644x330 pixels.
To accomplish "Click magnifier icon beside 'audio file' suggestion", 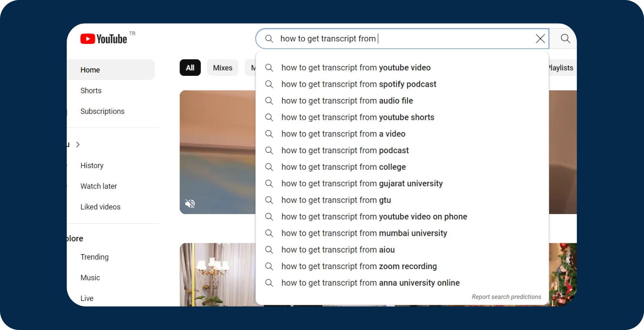I will (269, 101).
